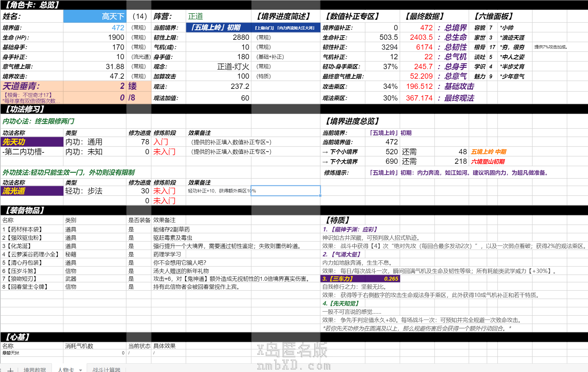Click the fill handle of the selected cell
The height and width of the screenshot is (372, 588).
pyautogui.click(x=320, y=196)
